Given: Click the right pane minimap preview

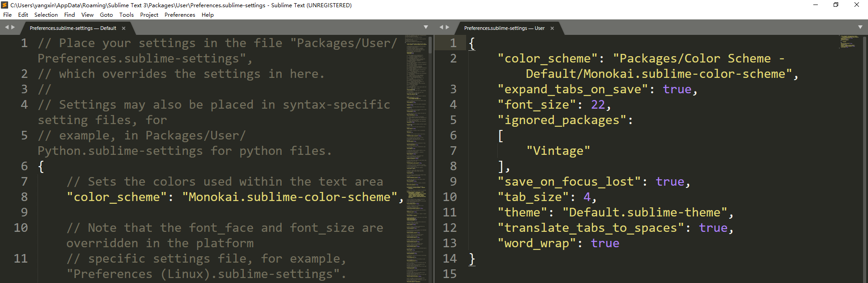Looking at the screenshot, I should tap(849, 41).
